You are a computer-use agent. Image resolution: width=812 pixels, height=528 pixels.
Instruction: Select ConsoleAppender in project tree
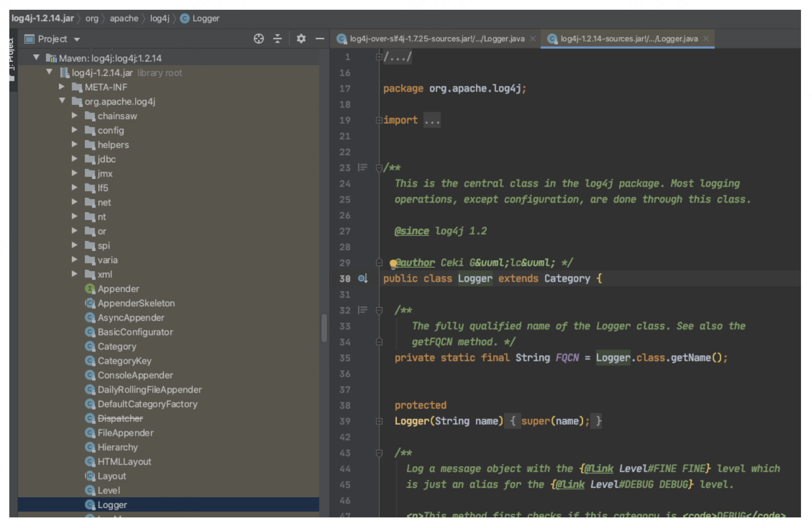135,375
